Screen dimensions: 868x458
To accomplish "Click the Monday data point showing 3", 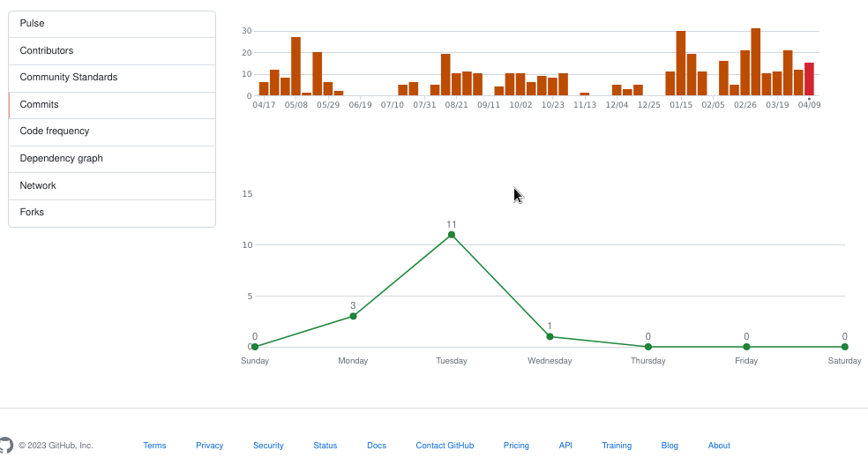I will pyautogui.click(x=353, y=316).
